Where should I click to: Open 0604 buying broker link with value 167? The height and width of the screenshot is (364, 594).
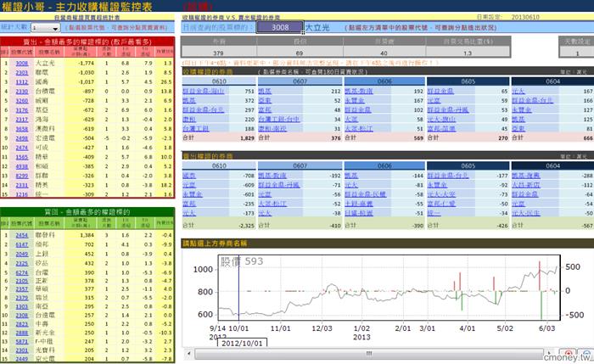click(518, 92)
